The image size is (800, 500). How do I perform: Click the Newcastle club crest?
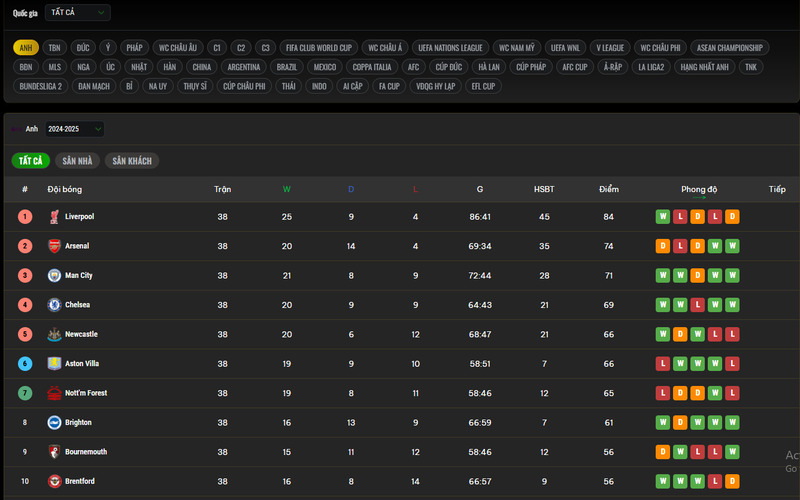pos(54,334)
